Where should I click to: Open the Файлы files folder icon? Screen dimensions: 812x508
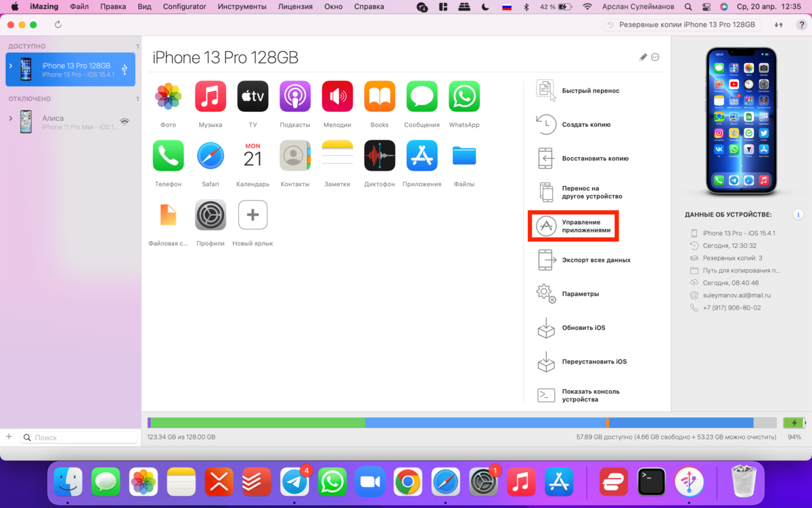pos(464,156)
